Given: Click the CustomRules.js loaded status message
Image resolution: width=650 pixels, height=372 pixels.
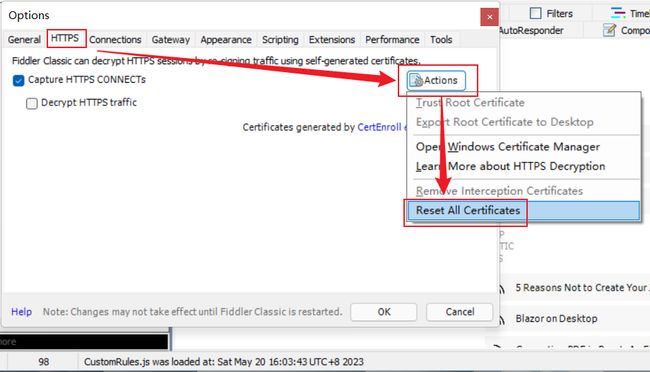Looking at the screenshot, I should (x=224, y=362).
